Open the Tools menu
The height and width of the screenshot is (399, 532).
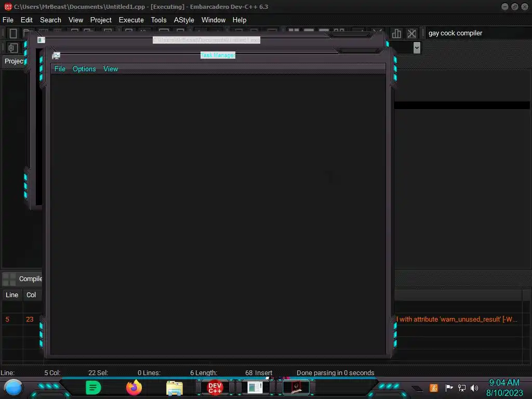tap(159, 20)
